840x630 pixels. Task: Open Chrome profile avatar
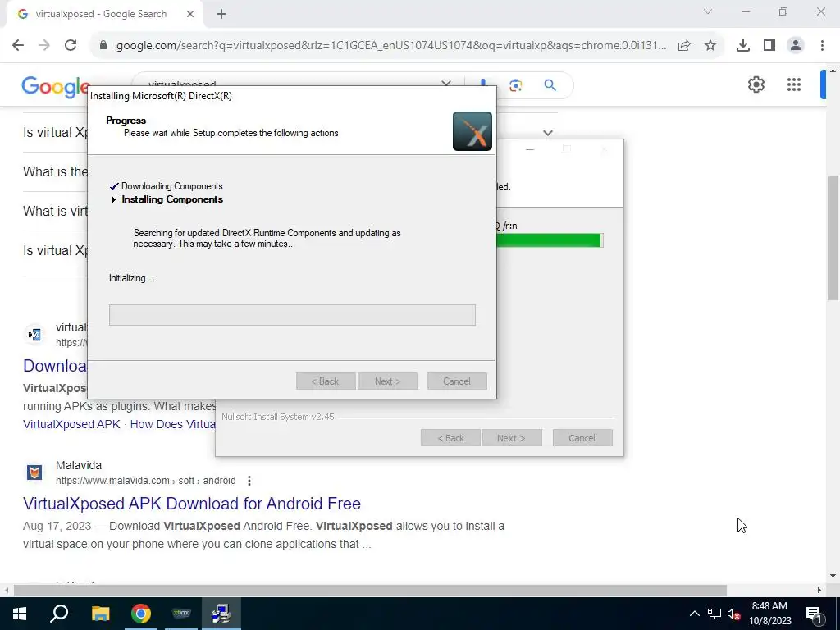coord(796,46)
